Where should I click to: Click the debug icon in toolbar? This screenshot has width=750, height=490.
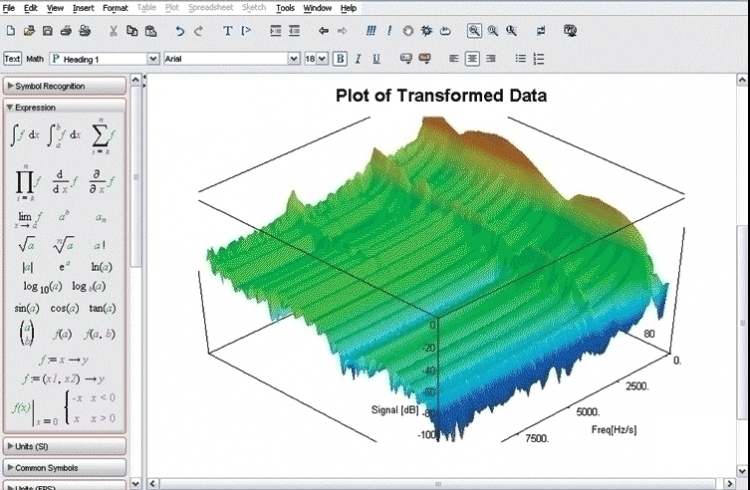[426, 31]
